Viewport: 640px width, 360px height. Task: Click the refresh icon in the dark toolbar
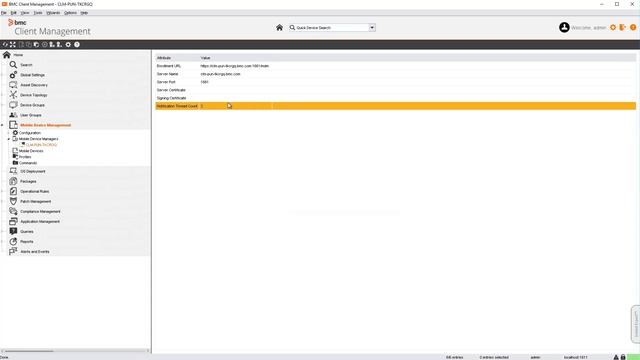click(5, 44)
